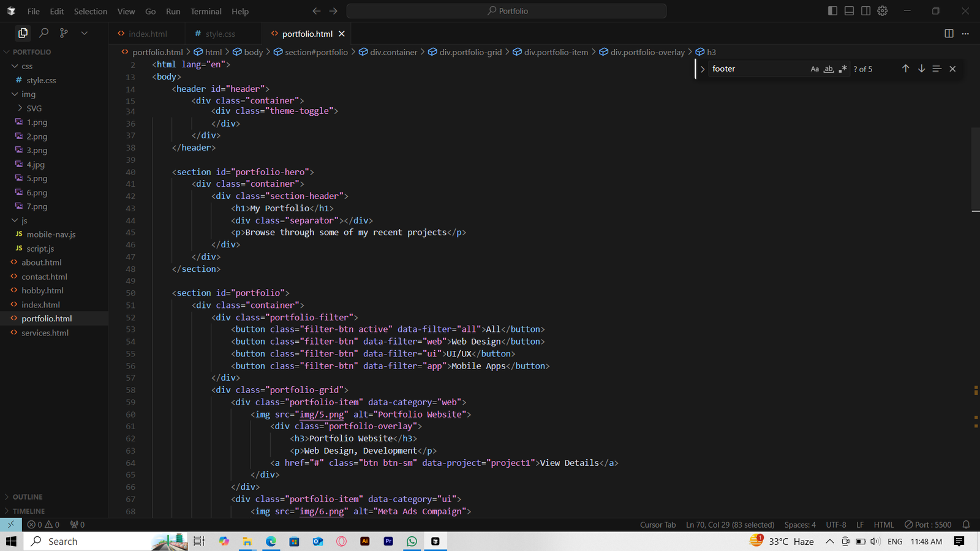Go back with the navigation arrow

pyautogui.click(x=316, y=11)
